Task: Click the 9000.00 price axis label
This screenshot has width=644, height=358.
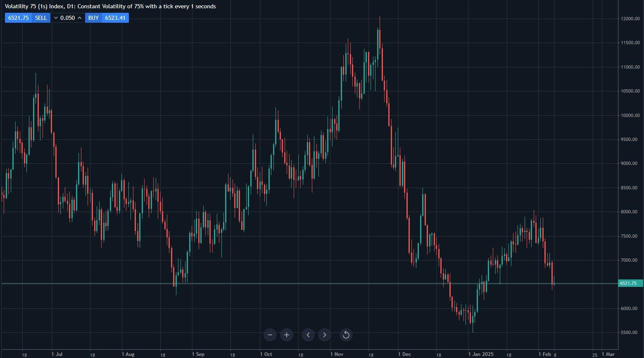Action: click(x=630, y=163)
